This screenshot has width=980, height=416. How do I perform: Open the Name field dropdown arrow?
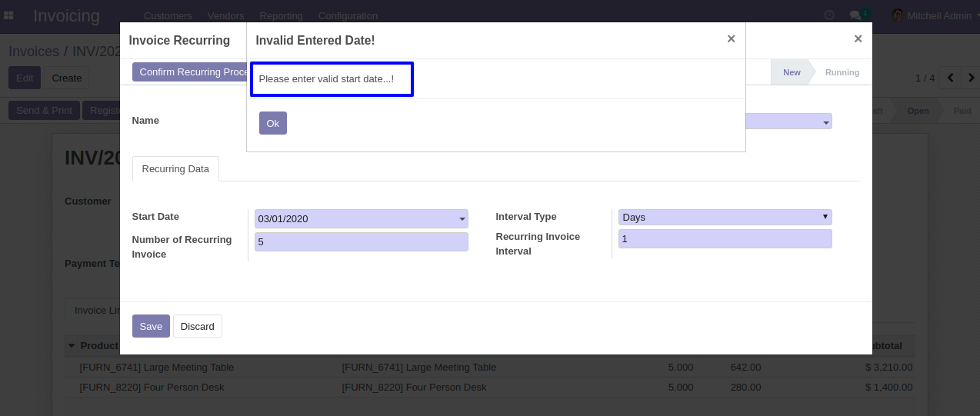point(826,122)
